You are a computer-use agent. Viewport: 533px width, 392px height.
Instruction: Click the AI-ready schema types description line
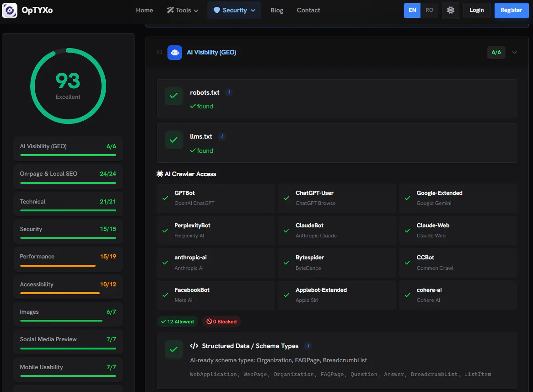[x=279, y=360]
